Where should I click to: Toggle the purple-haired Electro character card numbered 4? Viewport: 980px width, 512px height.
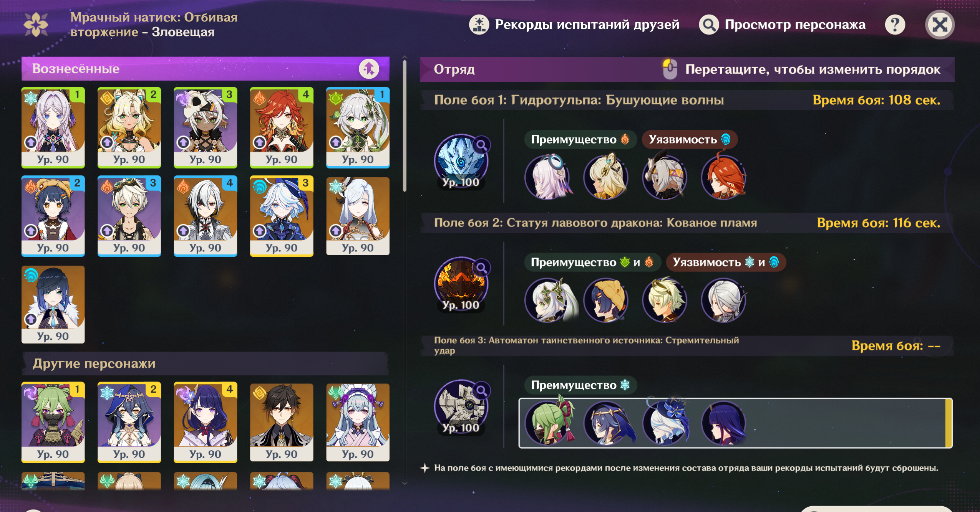click(205, 423)
